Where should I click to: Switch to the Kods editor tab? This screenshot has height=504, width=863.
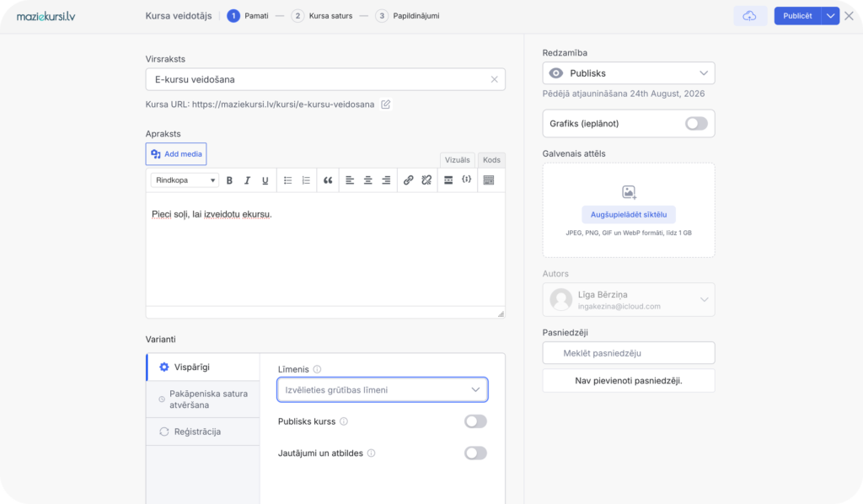[491, 160]
